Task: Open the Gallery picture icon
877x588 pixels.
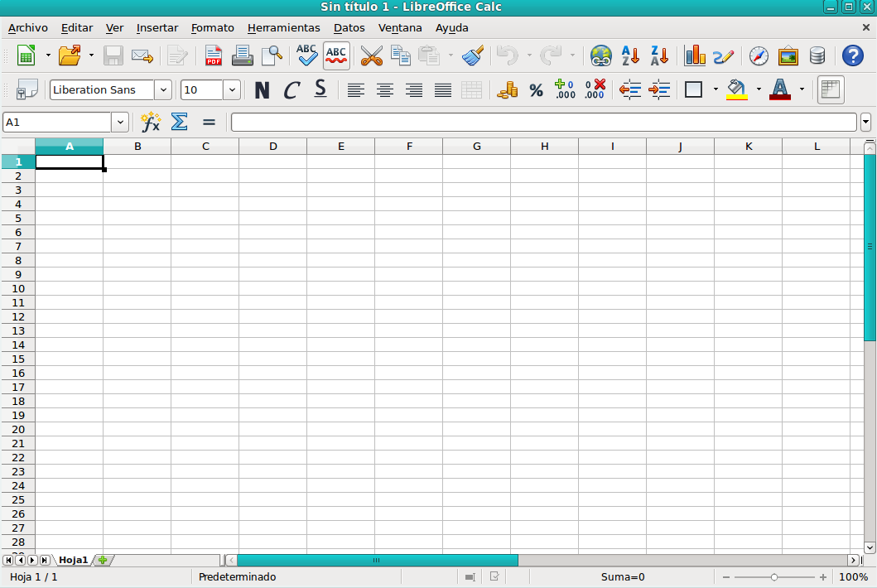Action: [788, 55]
